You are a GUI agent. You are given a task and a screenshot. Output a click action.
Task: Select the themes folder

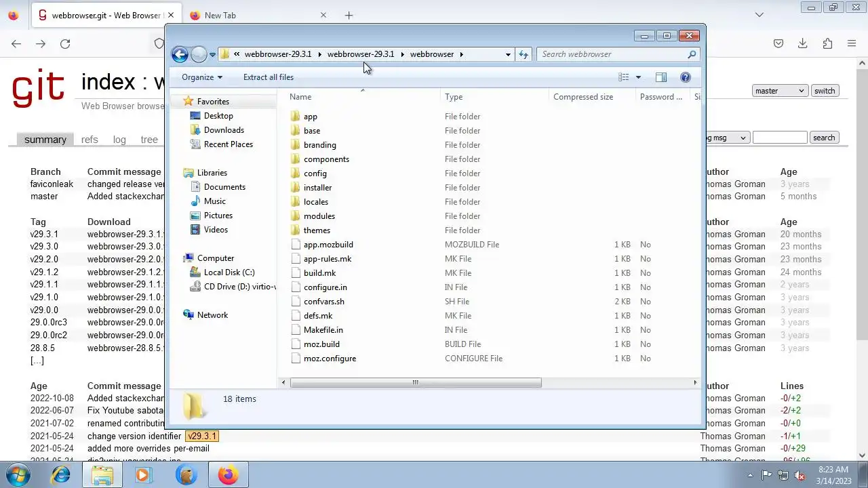click(317, 230)
